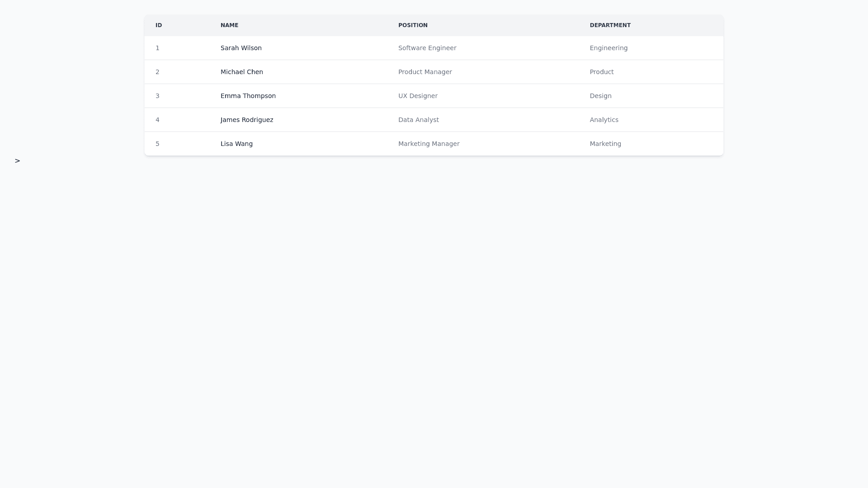
Task: Click the Engineering department cell
Action: coord(609,48)
